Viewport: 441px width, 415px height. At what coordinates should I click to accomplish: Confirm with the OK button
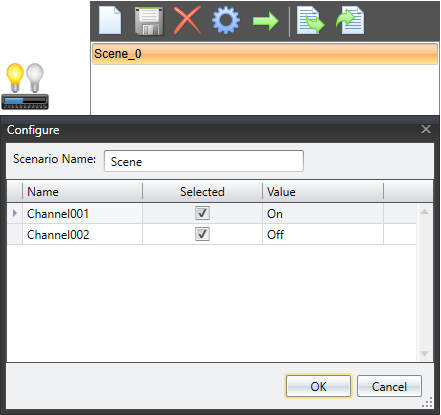pyautogui.click(x=318, y=386)
